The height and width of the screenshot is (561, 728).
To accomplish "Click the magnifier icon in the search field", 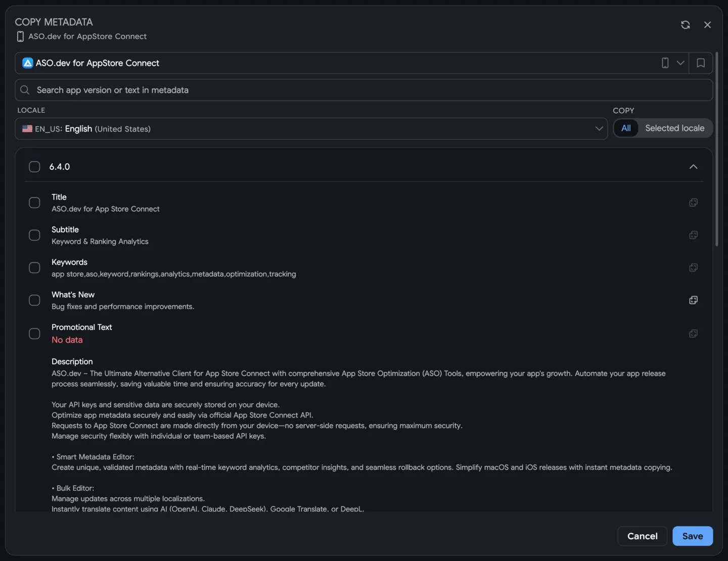I will (x=25, y=90).
